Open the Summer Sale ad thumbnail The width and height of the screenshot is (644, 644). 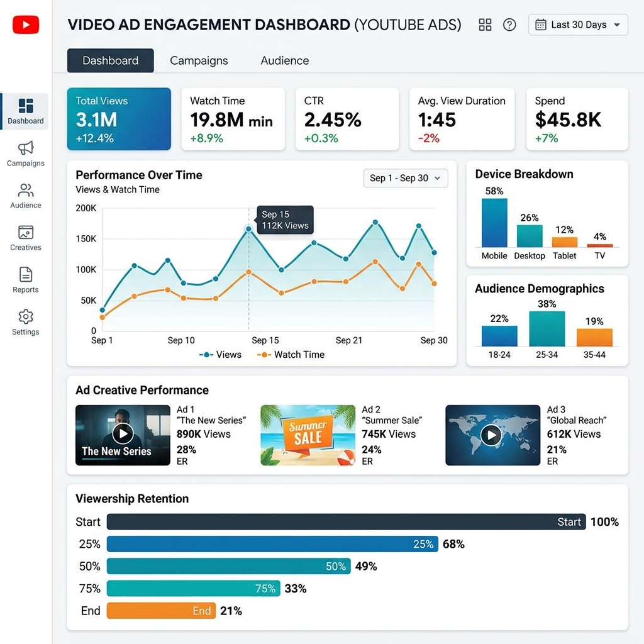308,435
